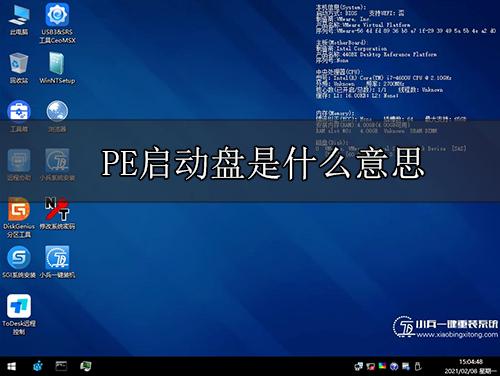Viewport: 500px width, 376px height.
Task: Click the blue gear icon on taskbar
Action: 38,367
